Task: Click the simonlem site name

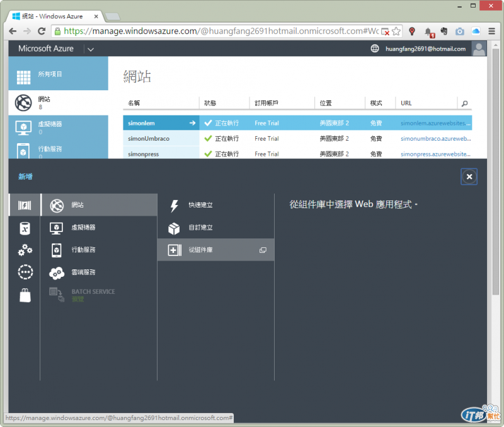Action: click(x=141, y=123)
